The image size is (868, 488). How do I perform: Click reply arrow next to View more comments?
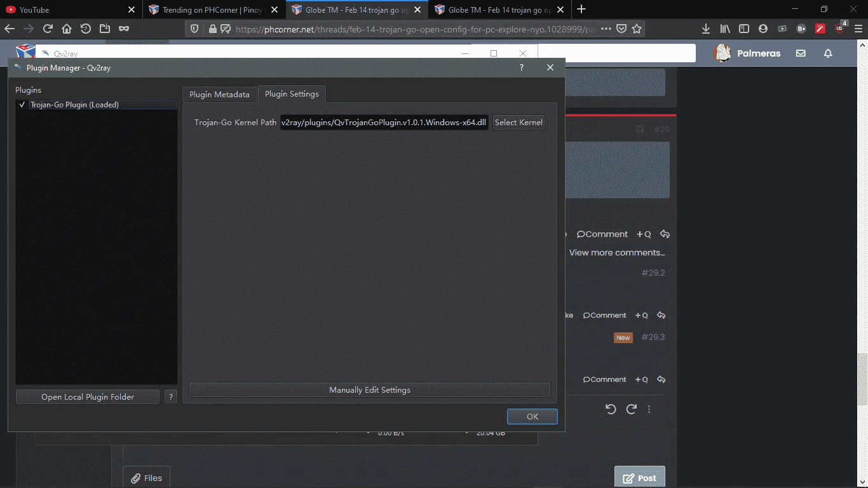[x=665, y=234]
